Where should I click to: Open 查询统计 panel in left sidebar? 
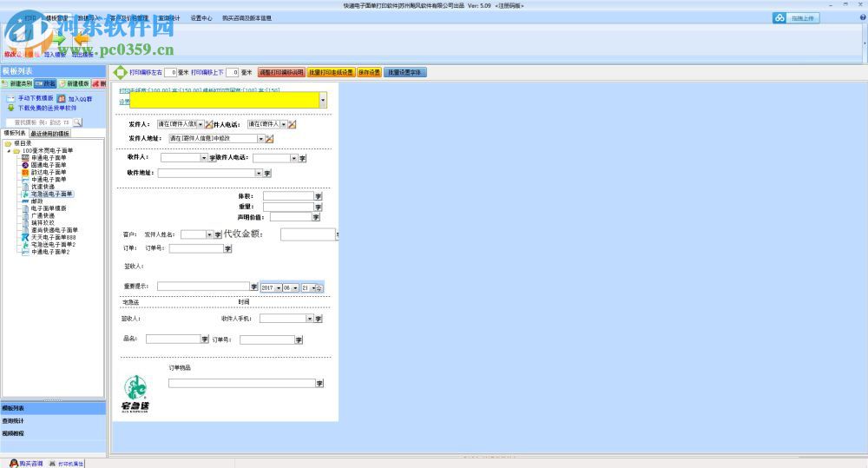pyautogui.click(x=13, y=421)
